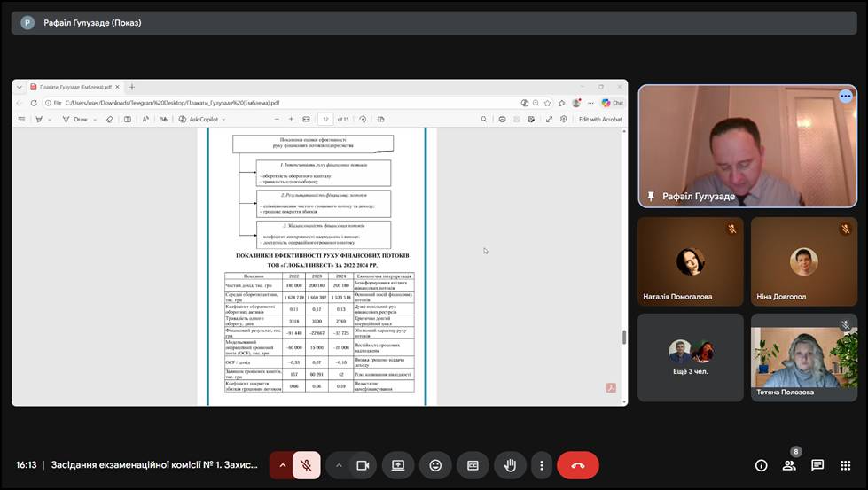
Task: Toggle the camera on or off
Action: tap(362, 465)
